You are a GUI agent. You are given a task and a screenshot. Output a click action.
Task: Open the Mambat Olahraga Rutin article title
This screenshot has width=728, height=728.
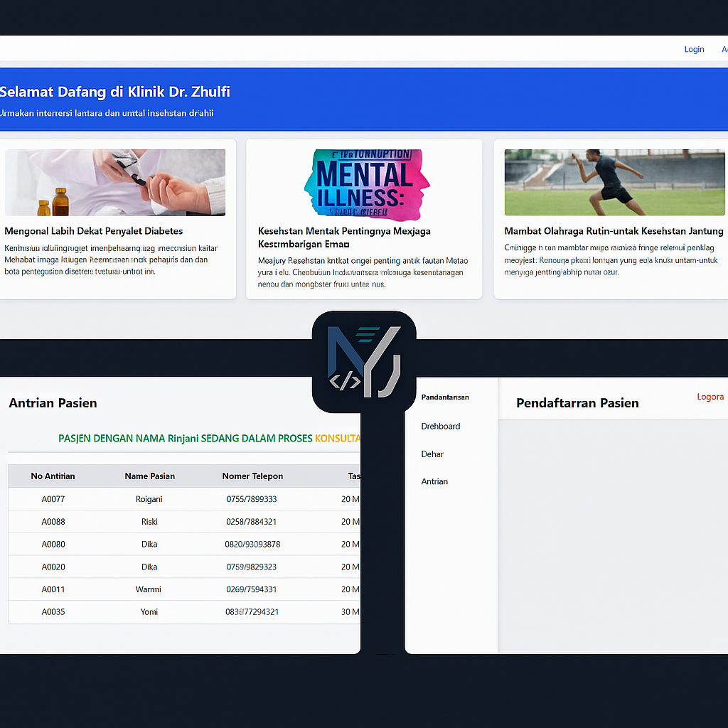point(614,231)
